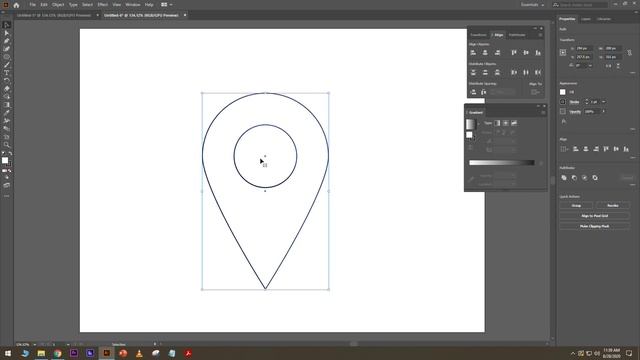
Task: Select the Direct Selection tool
Action: coord(7,33)
